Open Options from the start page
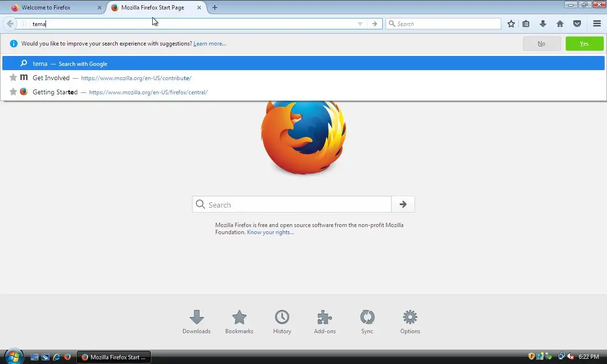Viewport: 607px width, 364px height. point(410,322)
